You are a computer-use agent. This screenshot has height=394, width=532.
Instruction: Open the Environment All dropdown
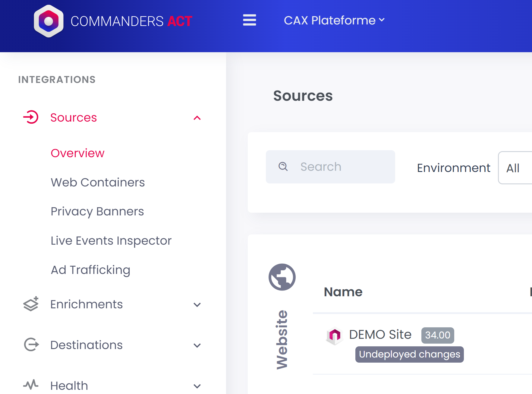click(515, 168)
